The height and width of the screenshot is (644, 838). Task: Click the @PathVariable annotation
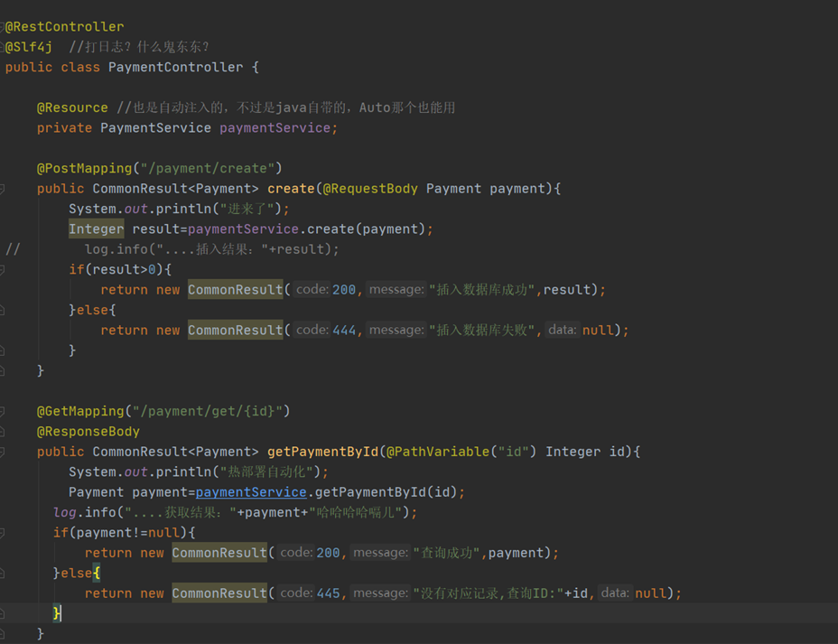coord(438,453)
